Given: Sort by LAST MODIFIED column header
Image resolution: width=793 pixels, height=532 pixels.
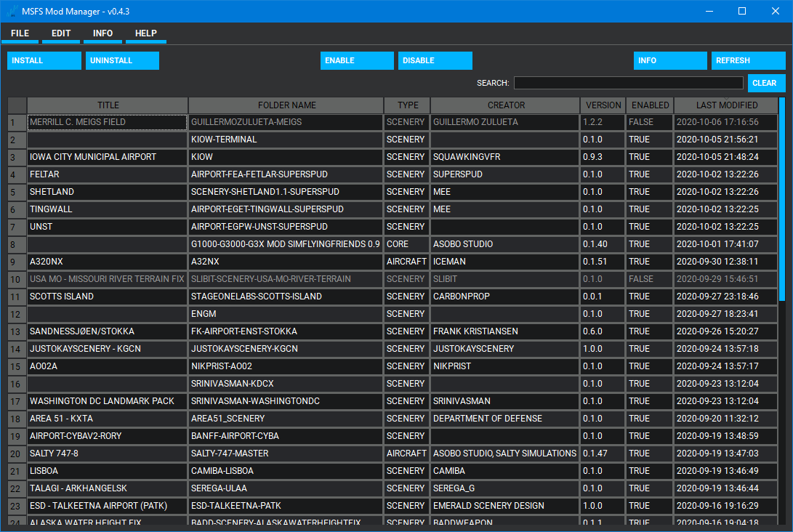Looking at the screenshot, I should [726, 105].
